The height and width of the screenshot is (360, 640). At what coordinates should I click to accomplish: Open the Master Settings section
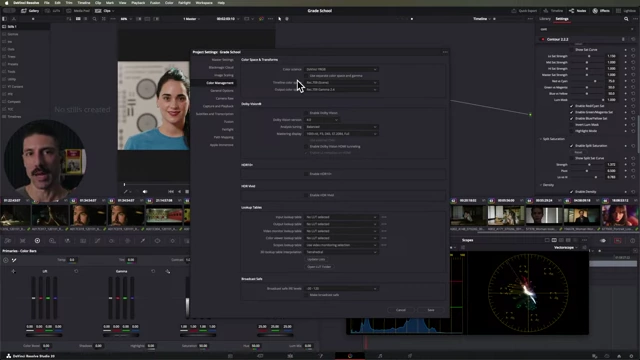(x=222, y=60)
